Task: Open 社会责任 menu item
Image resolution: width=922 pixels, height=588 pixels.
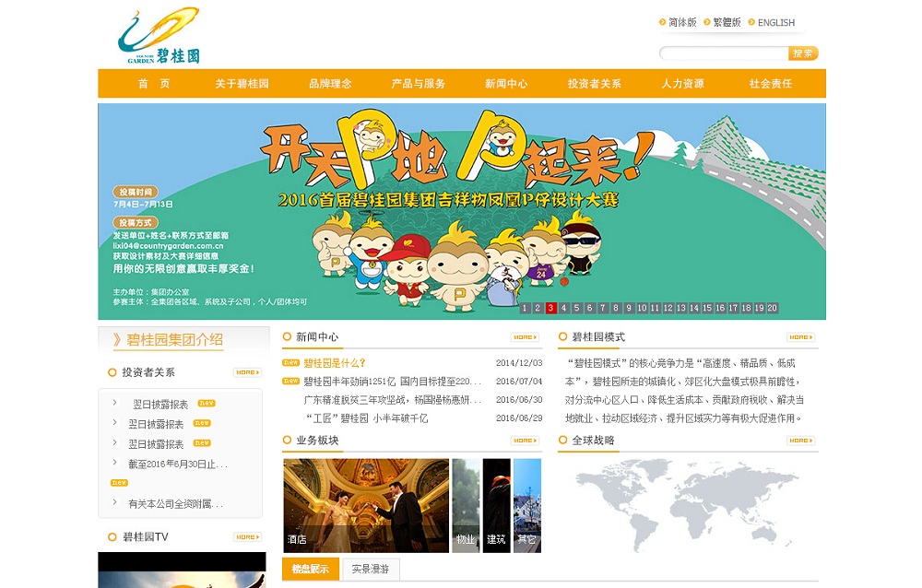Action: (x=771, y=84)
